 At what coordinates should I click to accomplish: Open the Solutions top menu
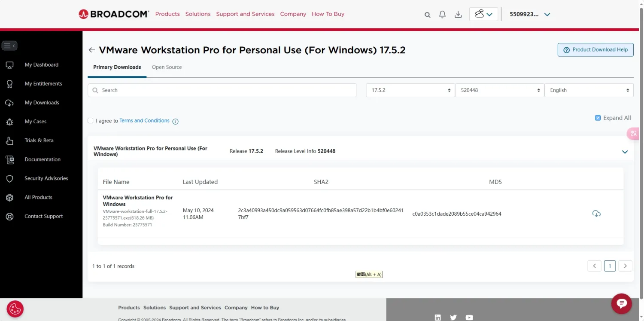pos(198,14)
